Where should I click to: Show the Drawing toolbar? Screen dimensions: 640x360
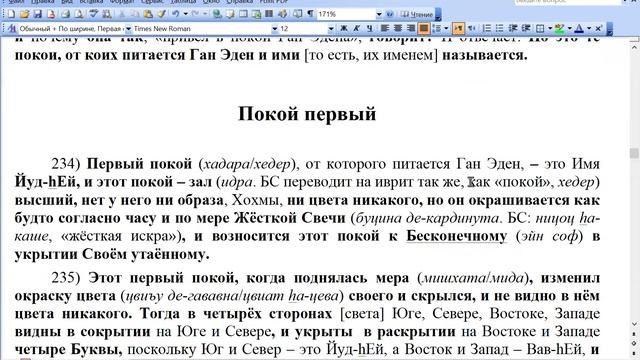click(282, 14)
